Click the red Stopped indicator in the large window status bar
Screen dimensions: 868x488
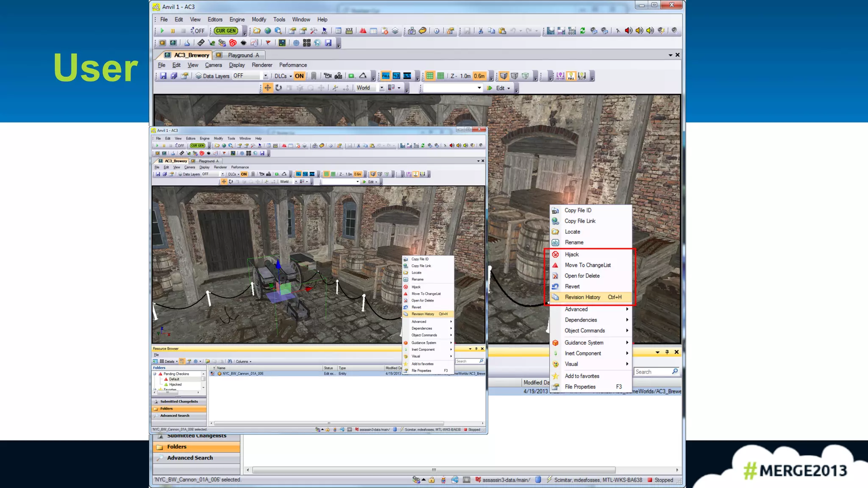coord(660,480)
